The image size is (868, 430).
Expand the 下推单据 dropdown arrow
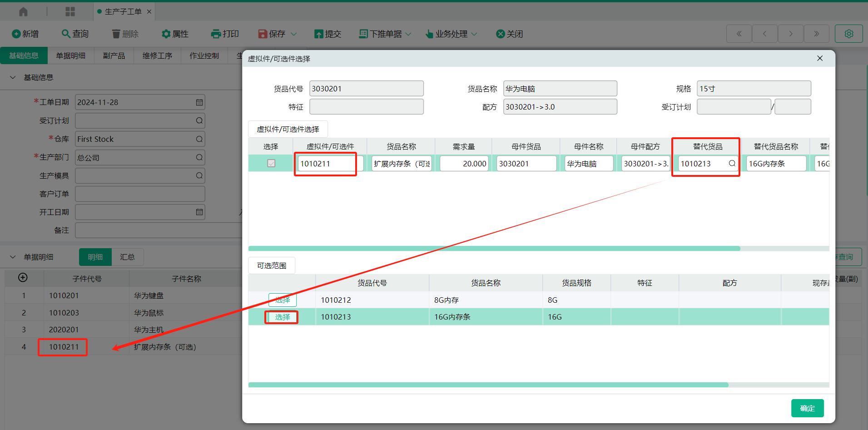[408, 34]
